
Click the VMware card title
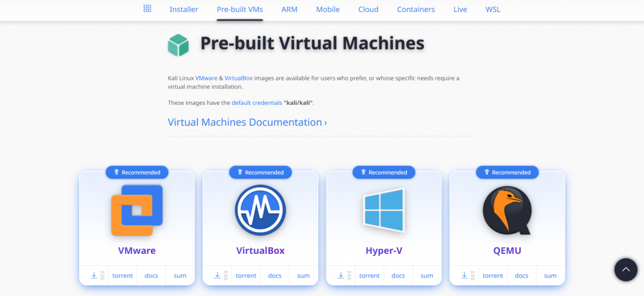(136, 250)
